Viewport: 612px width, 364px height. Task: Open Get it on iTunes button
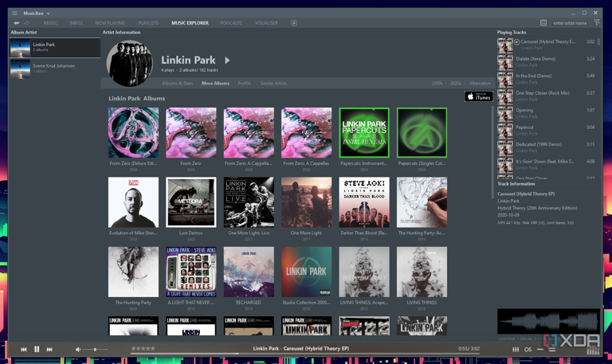coord(479,96)
